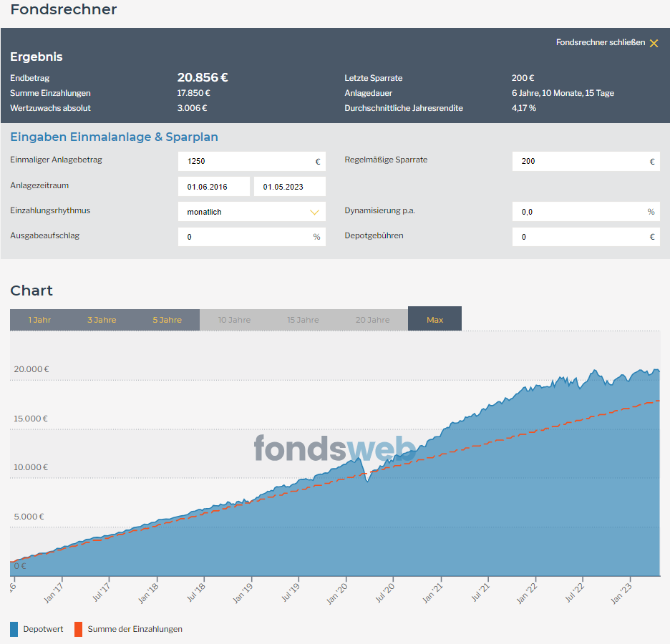Screen dimensions: 670x644
Task: Select the 5 Jahre chart tab
Action: pos(167,320)
